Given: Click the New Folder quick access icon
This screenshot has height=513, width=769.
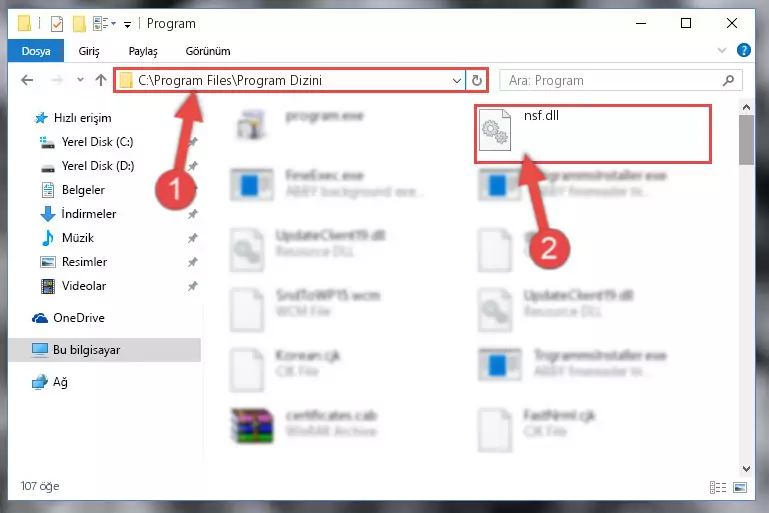Looking at the screenshot, I should pyautogui.click(x=79, y=24).
